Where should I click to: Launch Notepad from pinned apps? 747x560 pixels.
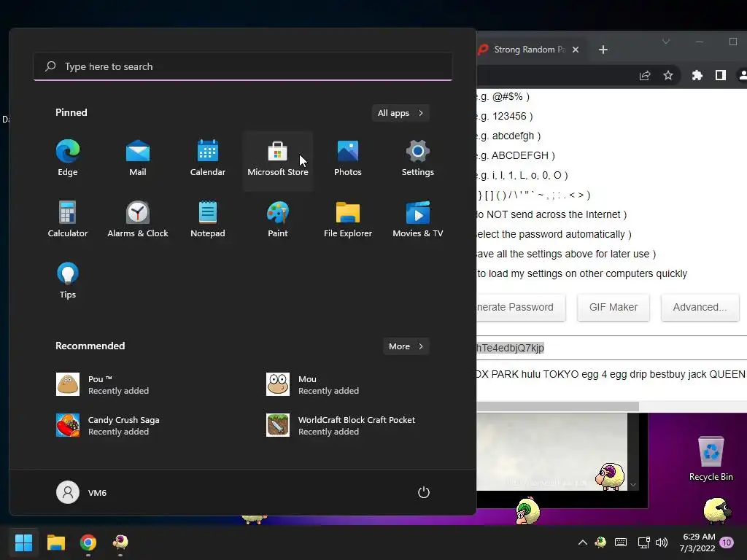point(208,220)
